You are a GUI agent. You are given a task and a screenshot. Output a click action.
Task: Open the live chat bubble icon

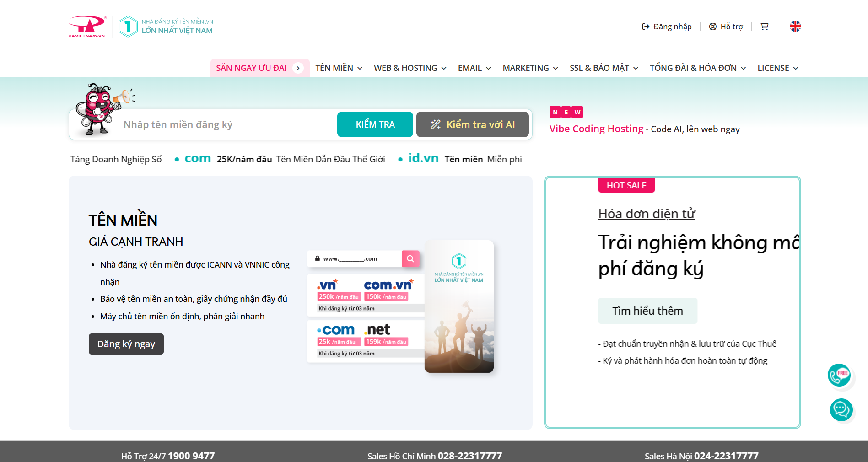point(841,410)
